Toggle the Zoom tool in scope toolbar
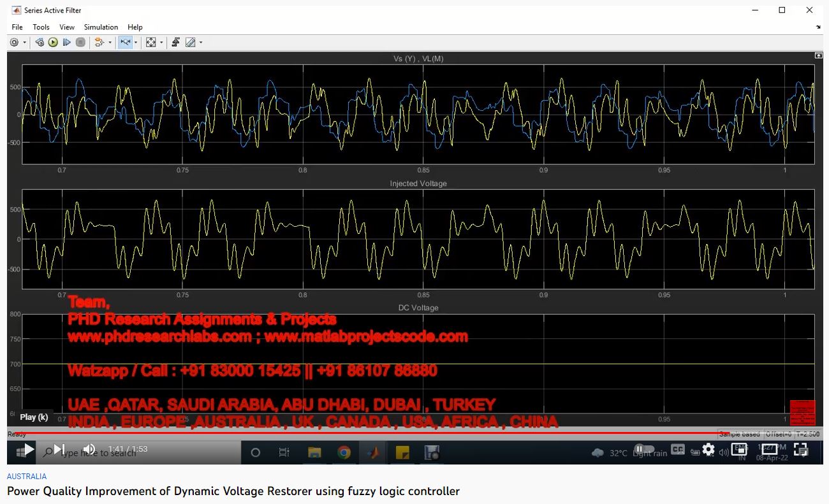 click(x=125, y=43)
